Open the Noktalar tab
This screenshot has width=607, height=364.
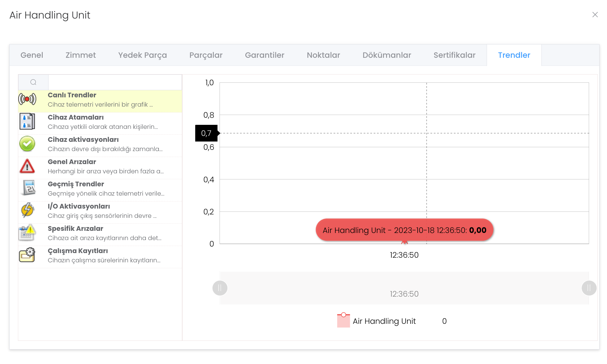point(323,55)
